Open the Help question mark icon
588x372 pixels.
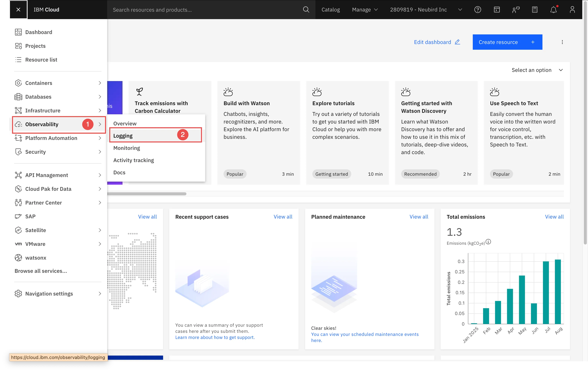[477, 10]
